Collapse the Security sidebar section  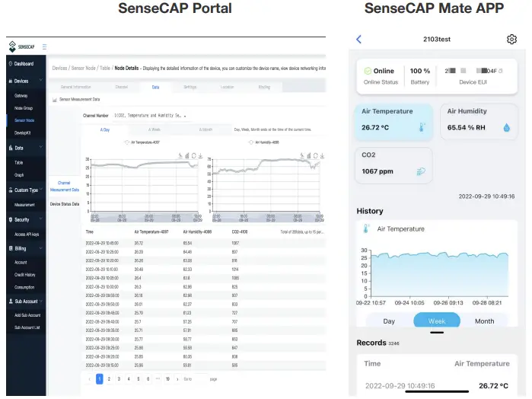(40, 219)
